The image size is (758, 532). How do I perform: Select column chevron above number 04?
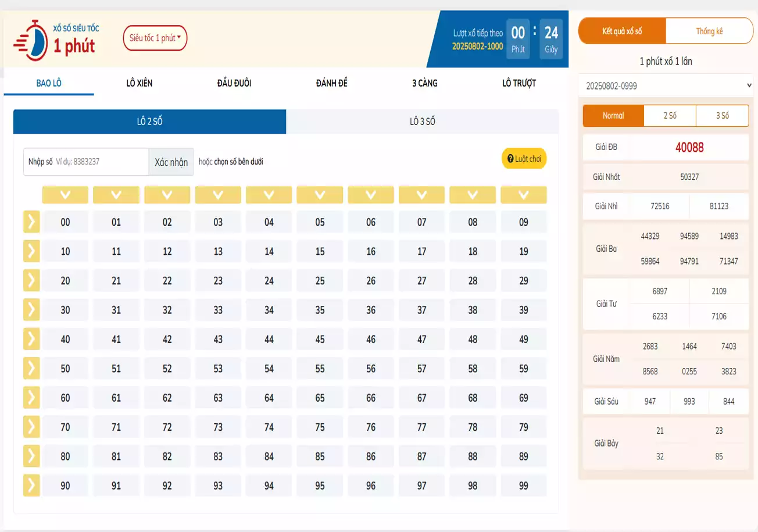click(269, 195)
